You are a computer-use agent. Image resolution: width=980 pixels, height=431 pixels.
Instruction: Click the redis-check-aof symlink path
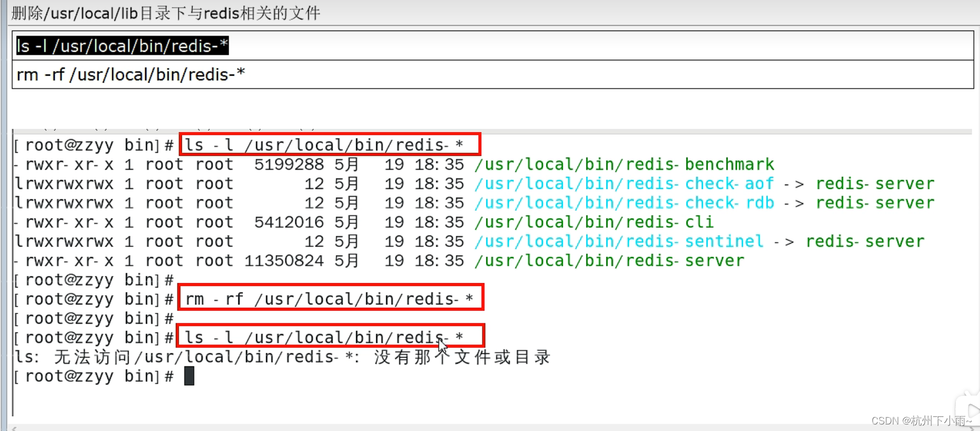point(624,183)
